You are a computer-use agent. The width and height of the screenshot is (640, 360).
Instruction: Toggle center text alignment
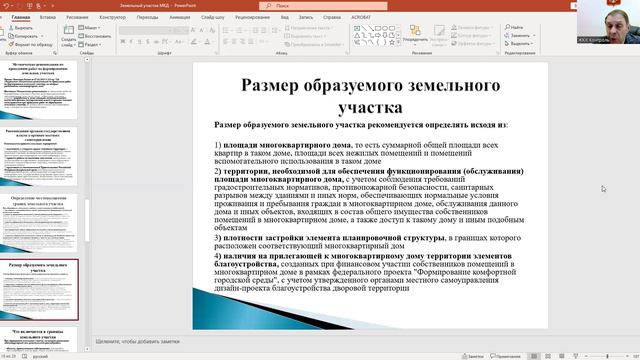pyautogui.click(x=234, y=42)
